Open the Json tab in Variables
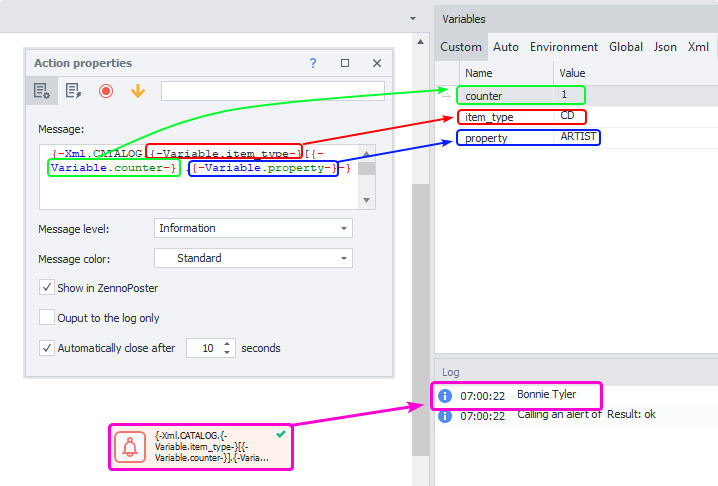 coord(665,47)
